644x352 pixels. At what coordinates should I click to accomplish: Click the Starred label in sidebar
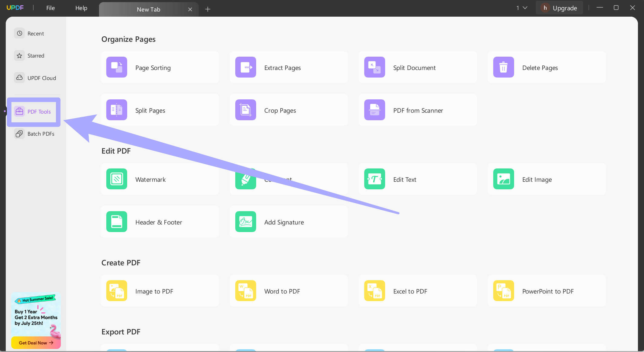click(36, 56)
